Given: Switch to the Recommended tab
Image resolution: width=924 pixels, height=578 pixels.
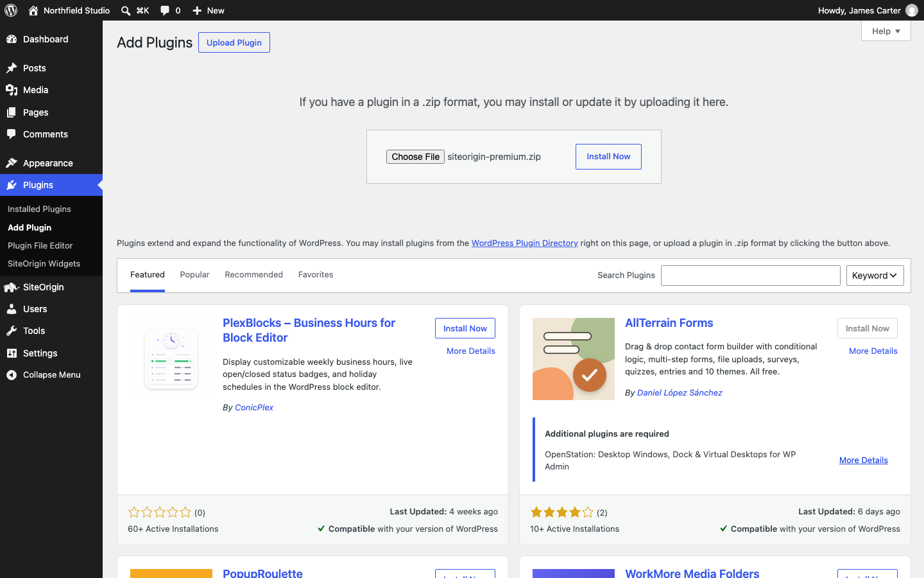Looking at the screenshot, I should (253, 275).
